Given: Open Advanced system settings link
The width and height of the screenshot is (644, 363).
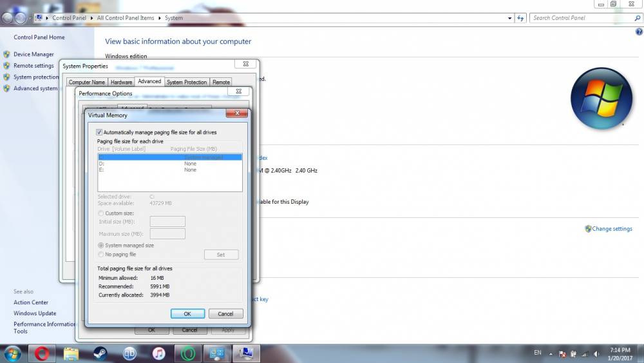Looking at the screenshot, I should (x=35, y=88).
